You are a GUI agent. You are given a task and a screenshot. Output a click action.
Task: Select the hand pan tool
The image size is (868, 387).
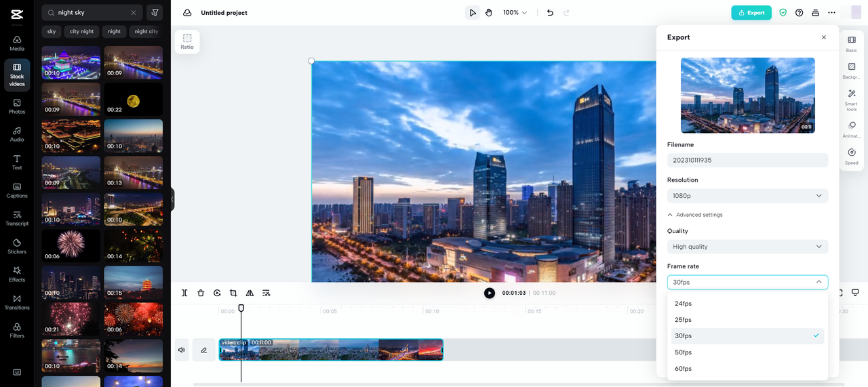point(488,13)
